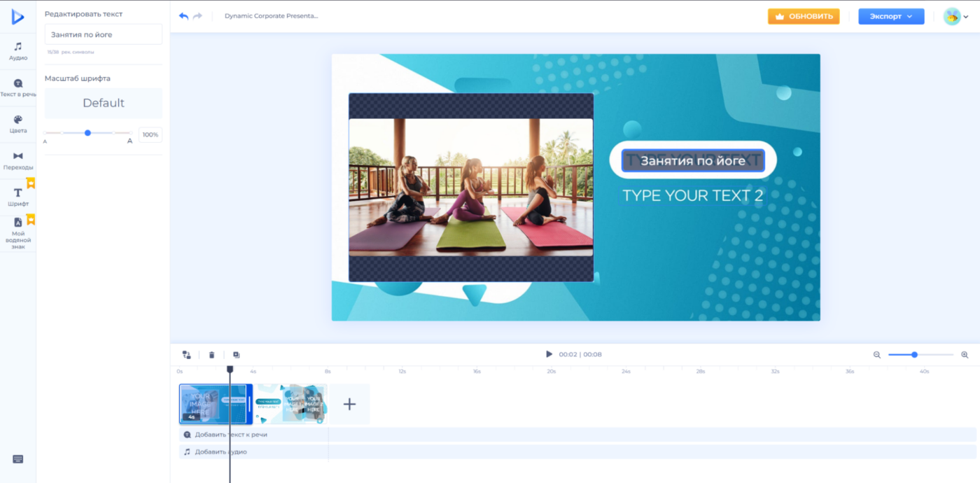Open the Текст в речь sidebar panel
980x483 pixels.
18,88
